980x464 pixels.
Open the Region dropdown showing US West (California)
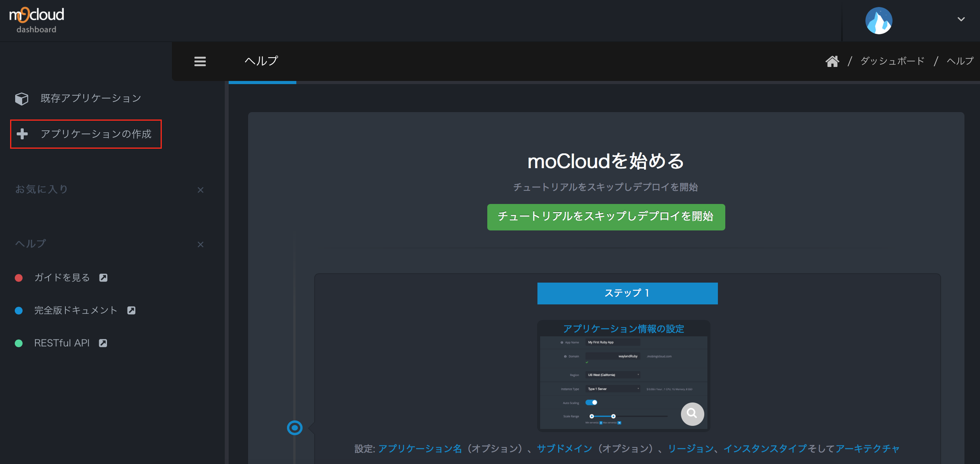tap(612, 374)
